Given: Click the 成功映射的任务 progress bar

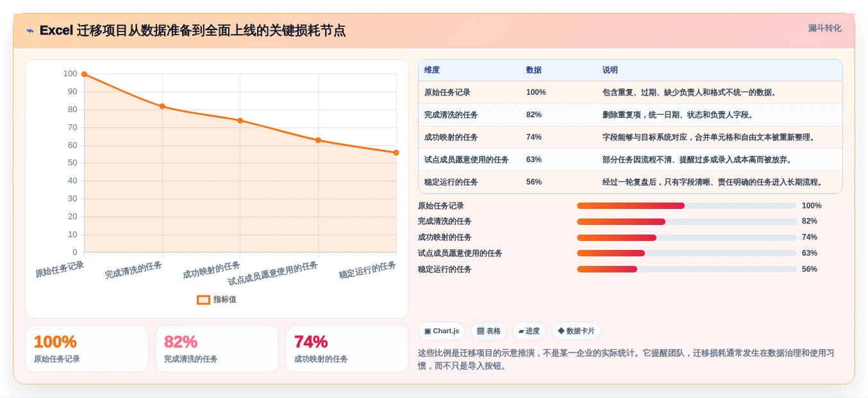Looking at the screenshot, I should point(687,238).
